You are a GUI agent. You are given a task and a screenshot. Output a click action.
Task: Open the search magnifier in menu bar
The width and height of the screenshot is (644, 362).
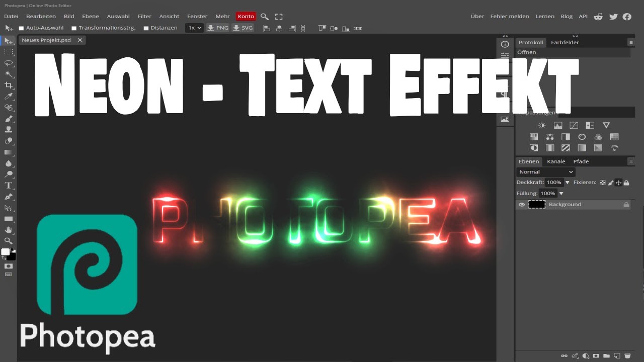click(265, 17)
